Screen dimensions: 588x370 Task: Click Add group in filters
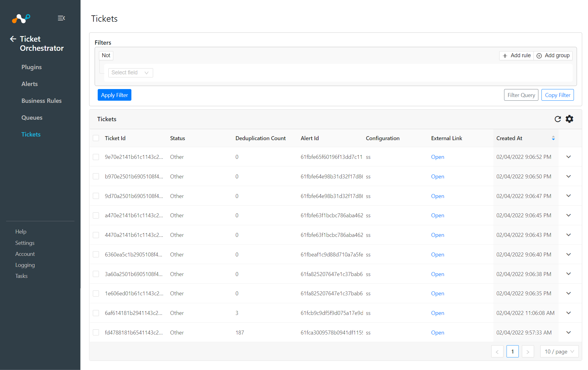tap(553, 55)
